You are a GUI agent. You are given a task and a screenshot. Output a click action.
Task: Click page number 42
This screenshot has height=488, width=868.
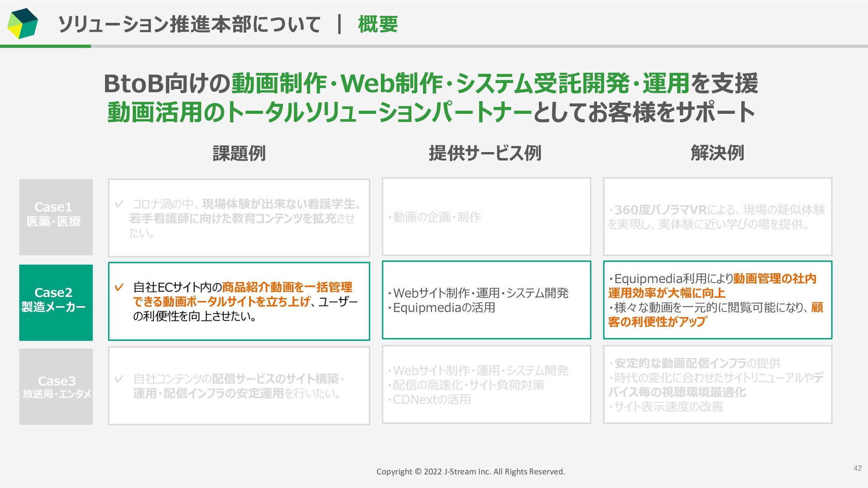(857, 469)
